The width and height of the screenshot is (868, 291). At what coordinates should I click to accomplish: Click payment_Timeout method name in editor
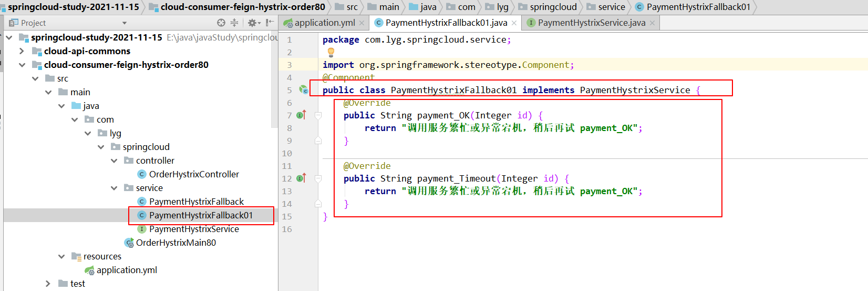[x=457, y=178]
